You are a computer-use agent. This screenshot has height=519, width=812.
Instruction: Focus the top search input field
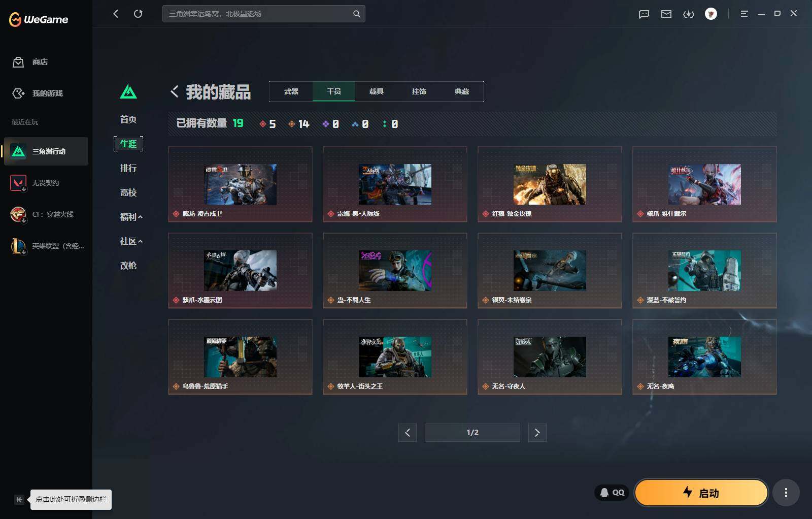[264, 14]
